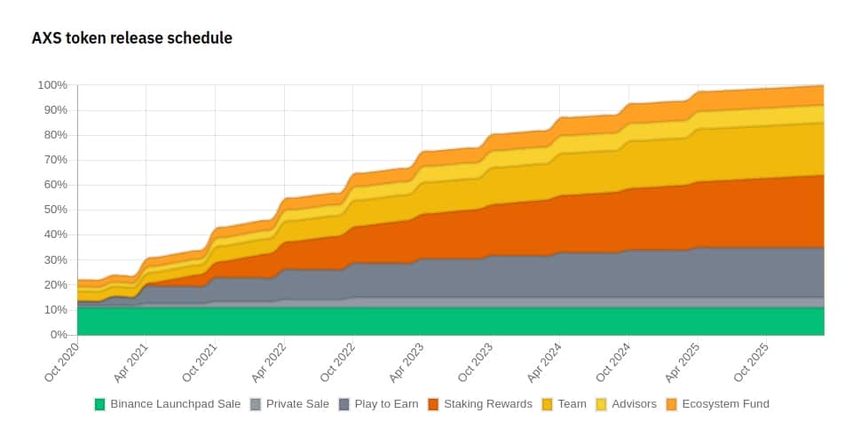Click the 30% y-axis label
The width and height of the screenshot is (868, 445).
[x=56, y=260]
